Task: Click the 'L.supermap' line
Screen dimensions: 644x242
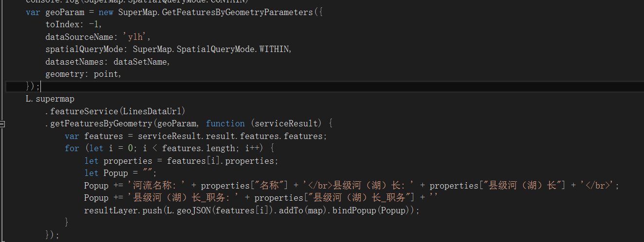Action: [50, 99]
